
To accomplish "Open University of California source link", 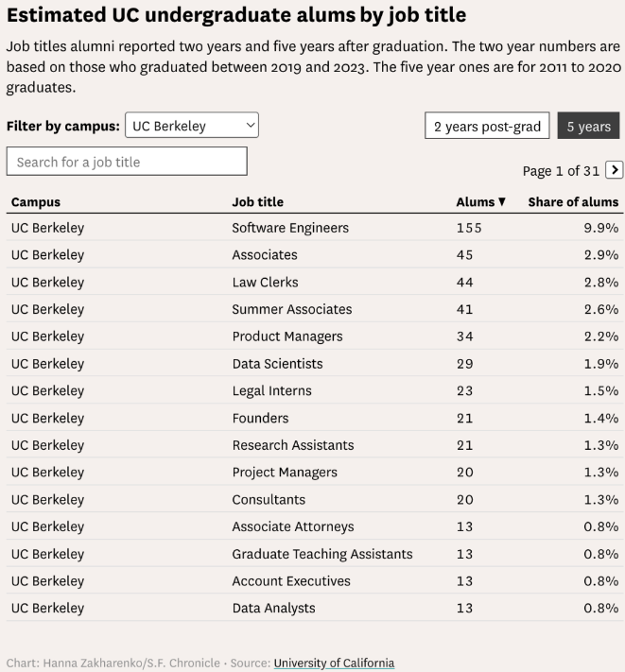I will (334, 663).
